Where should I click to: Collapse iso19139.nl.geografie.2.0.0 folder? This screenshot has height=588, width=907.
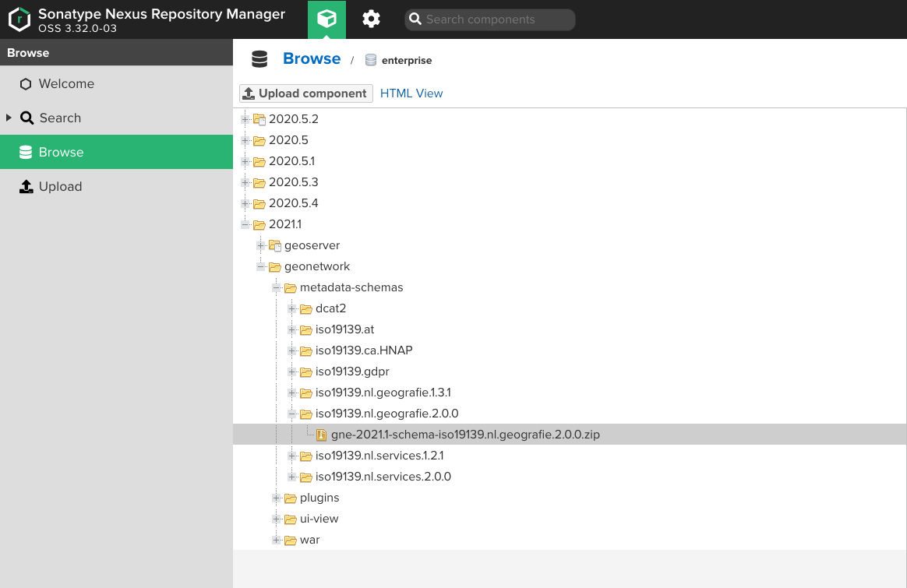(x=292, y=414)
